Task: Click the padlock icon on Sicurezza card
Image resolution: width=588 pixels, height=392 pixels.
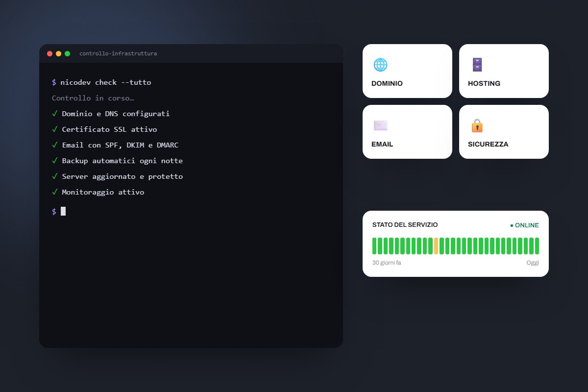Action: click(477, 125)
